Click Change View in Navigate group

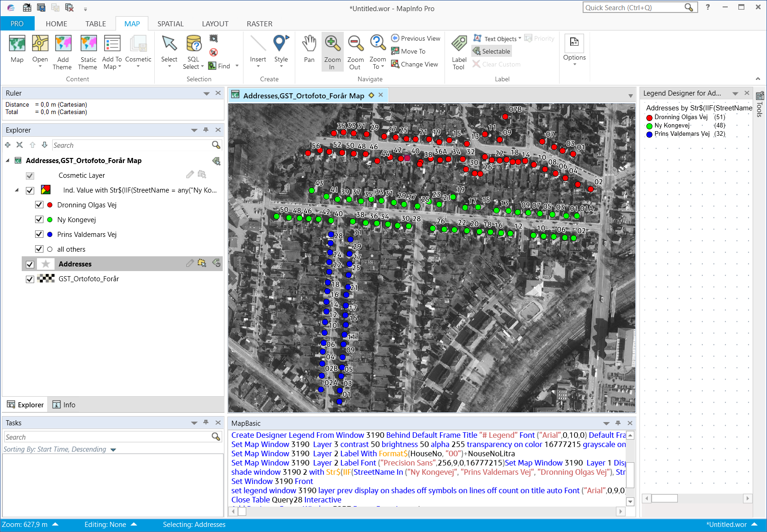(x=414, y=64)
